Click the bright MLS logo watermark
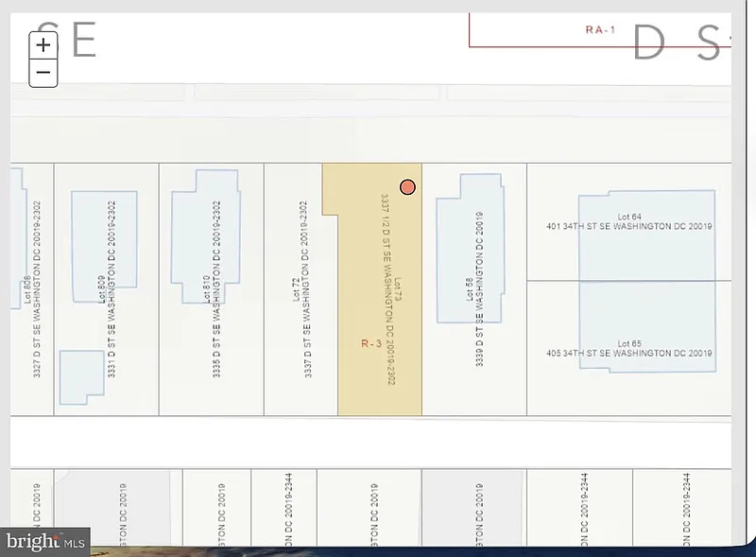 (x=45, y=542)
